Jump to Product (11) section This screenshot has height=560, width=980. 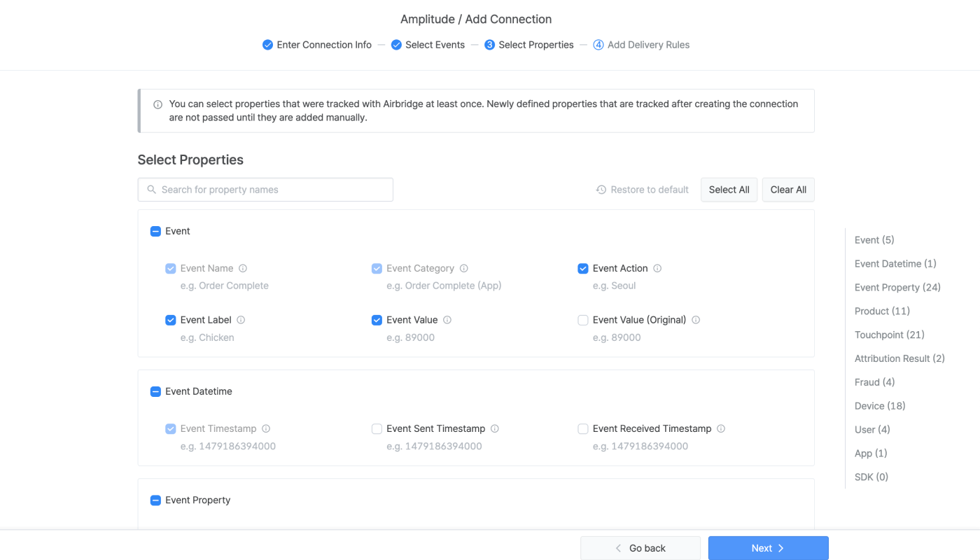tap(882, 311)
